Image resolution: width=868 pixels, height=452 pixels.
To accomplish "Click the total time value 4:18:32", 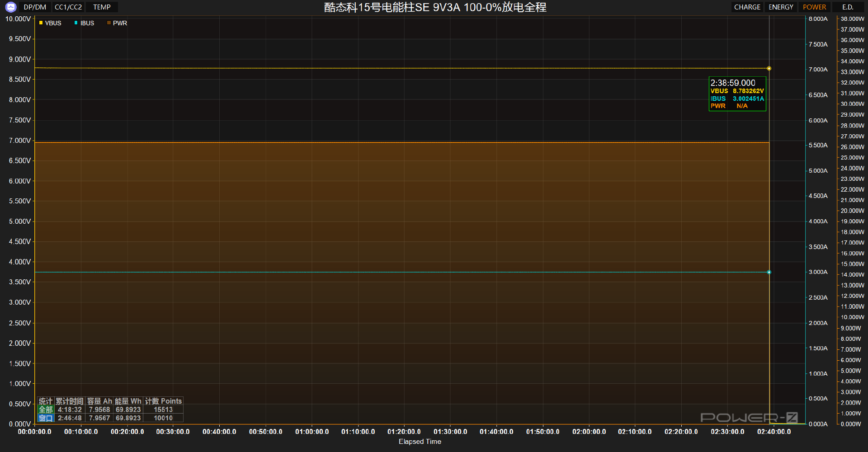I will point(70,410).
